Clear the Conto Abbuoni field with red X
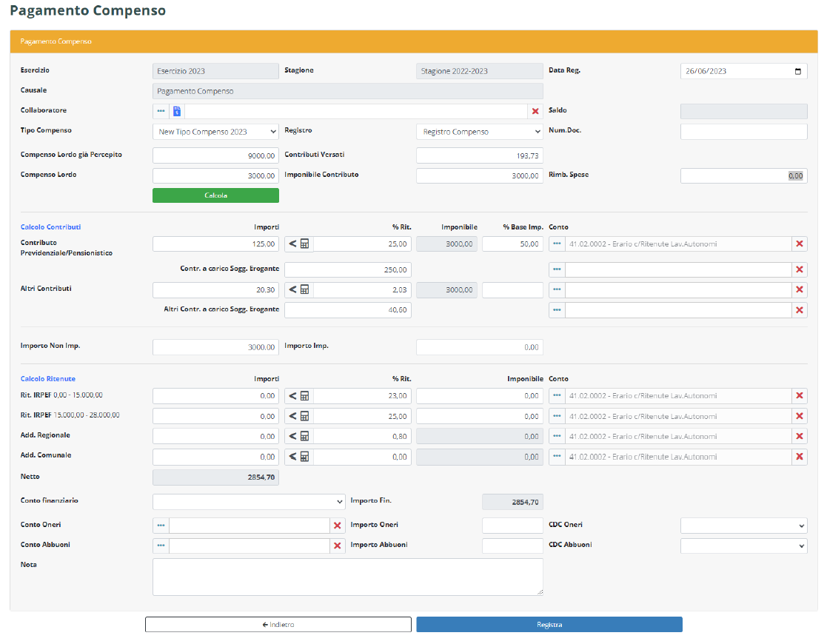 point(338,546)
